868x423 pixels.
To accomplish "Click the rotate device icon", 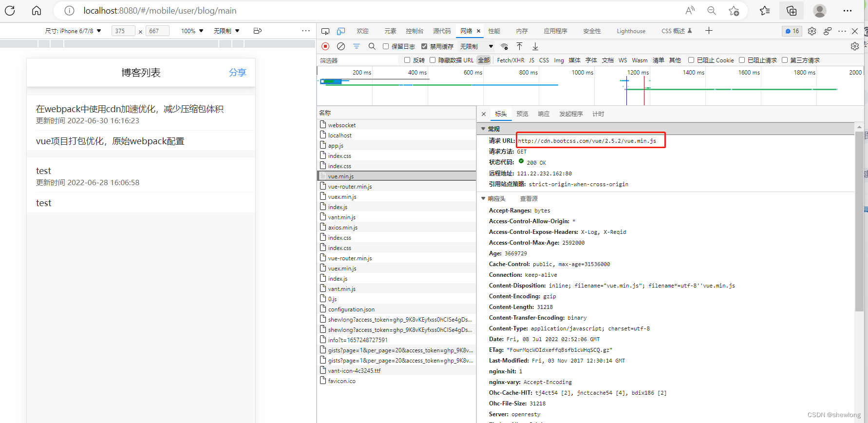I will [x=258, y=31].
